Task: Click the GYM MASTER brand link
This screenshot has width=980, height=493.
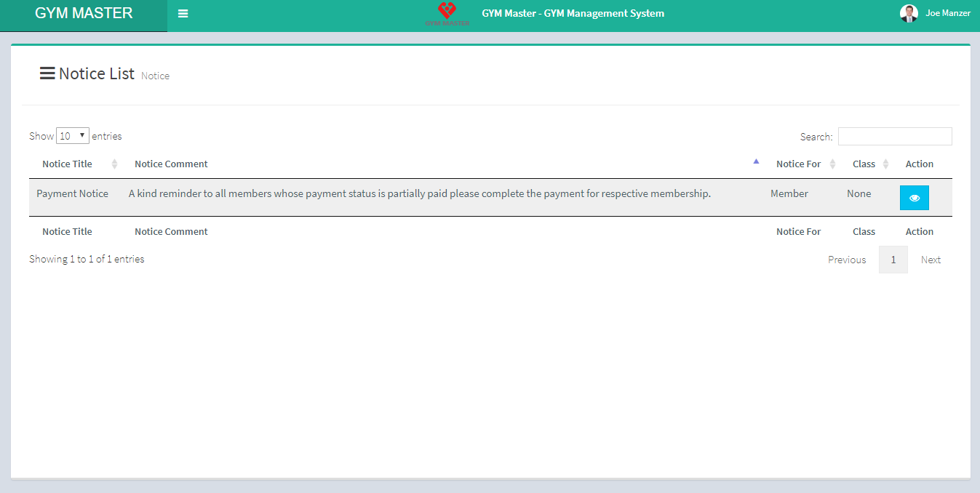Action: 84,13
